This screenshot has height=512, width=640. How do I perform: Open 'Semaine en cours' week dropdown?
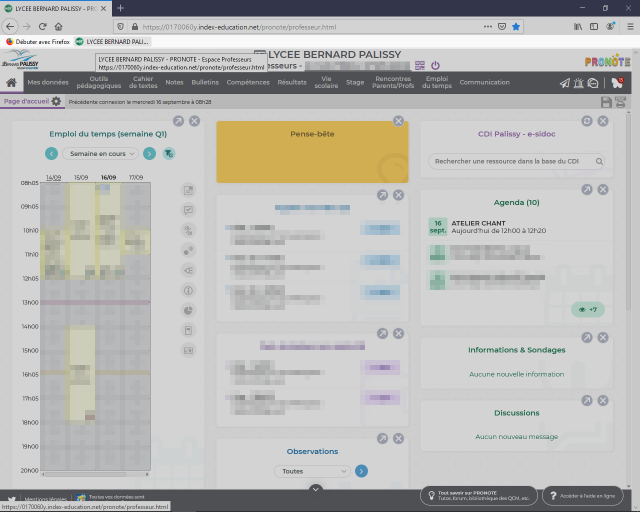(x=100, y=153)
